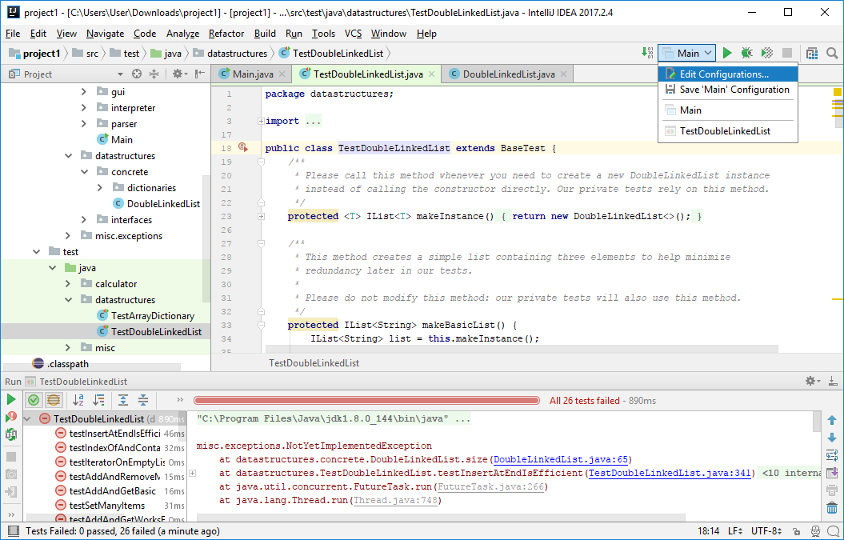The image size is (844, 540).
Task: Choose Save 'Main' Configuration
Action: click(x=728, y=89)
